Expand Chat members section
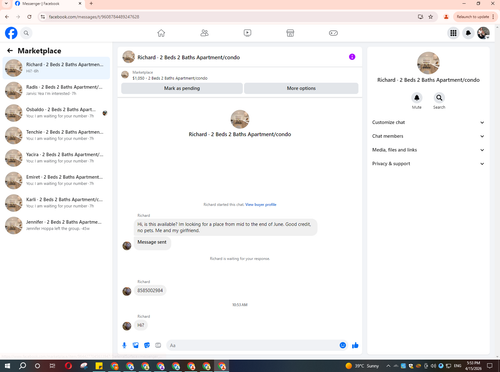500x372 pixels. point(428,136)
